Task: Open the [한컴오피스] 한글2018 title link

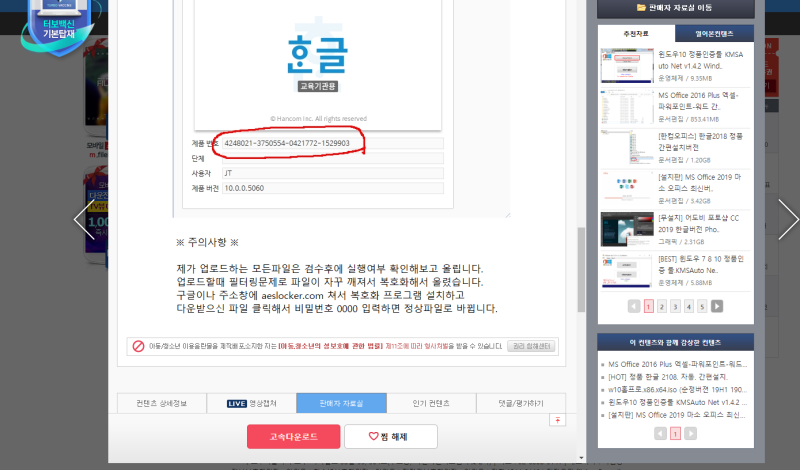Action: click(x=701, y=142)
